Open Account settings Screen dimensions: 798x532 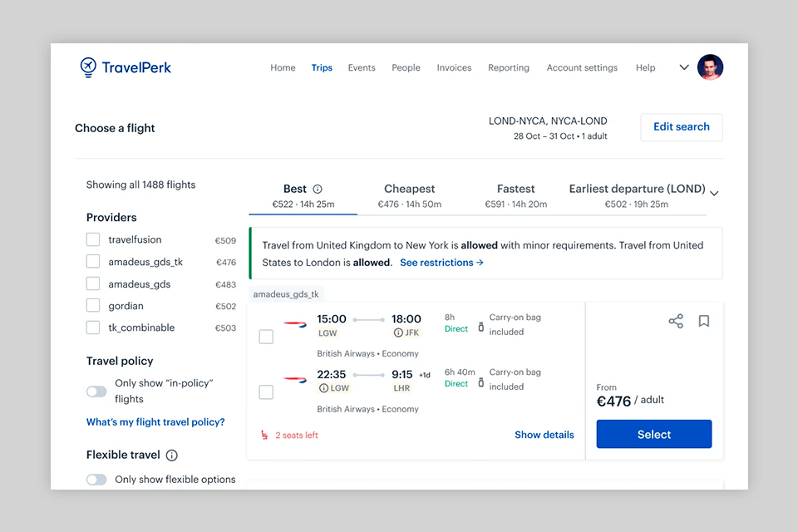(582, 67)
